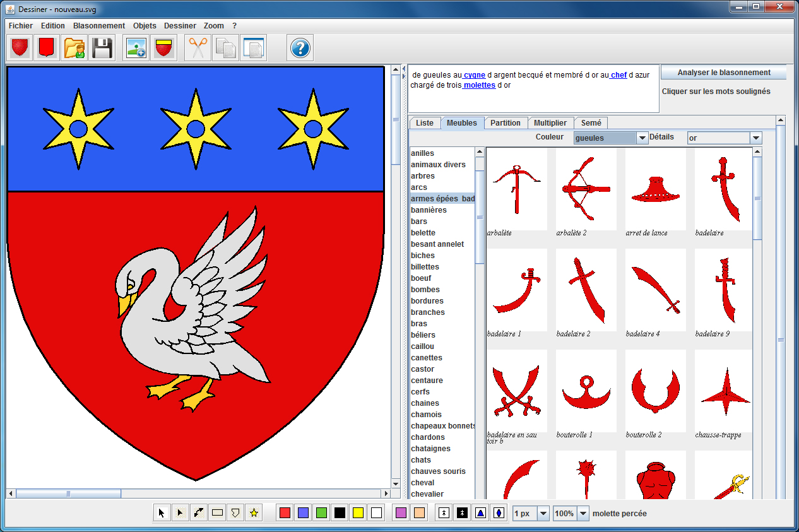Click Analyser le blasonnement button
The height and width of the screenshot is (532, 799).
click(724, 73)
